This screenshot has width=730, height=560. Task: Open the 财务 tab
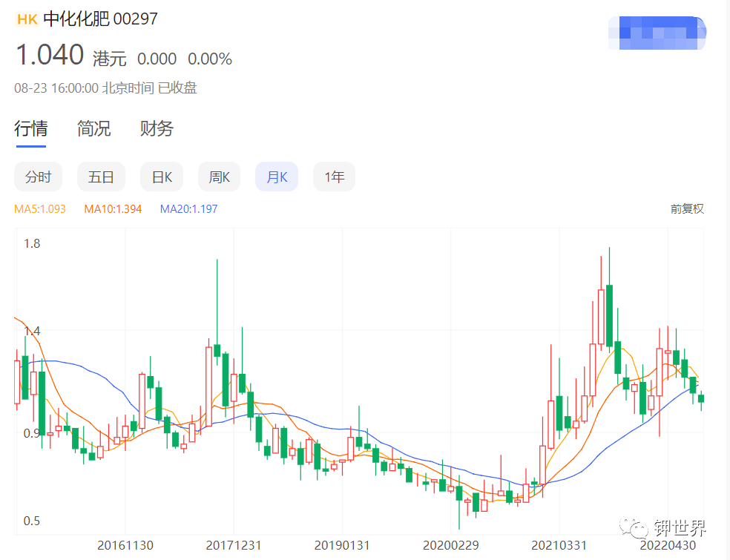click(x=157, y=128)
